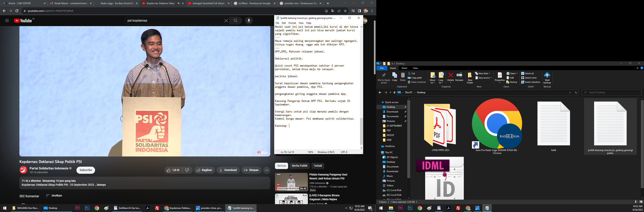Open Notepad's Help menu

coord(309,23)
